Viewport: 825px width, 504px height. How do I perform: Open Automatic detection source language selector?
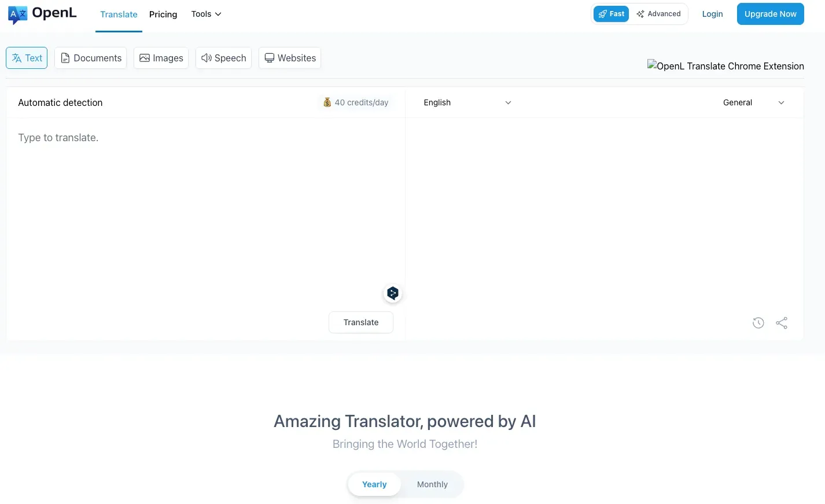[x=60, y=102]
